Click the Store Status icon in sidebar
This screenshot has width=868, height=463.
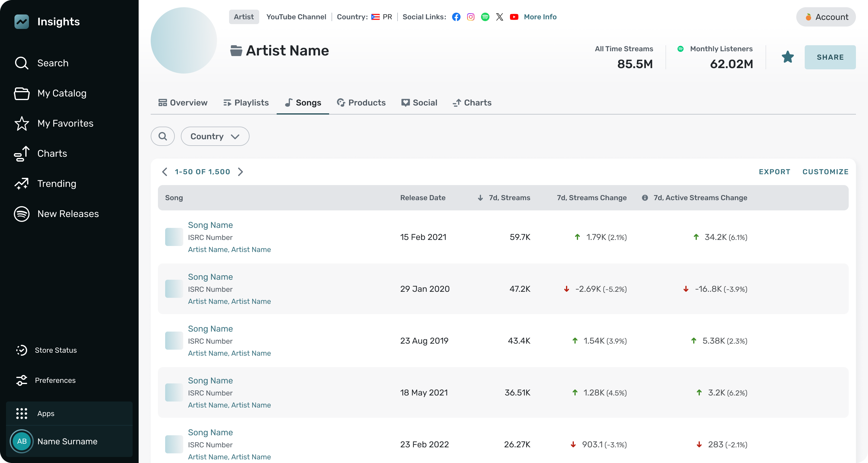coord(22,350)
